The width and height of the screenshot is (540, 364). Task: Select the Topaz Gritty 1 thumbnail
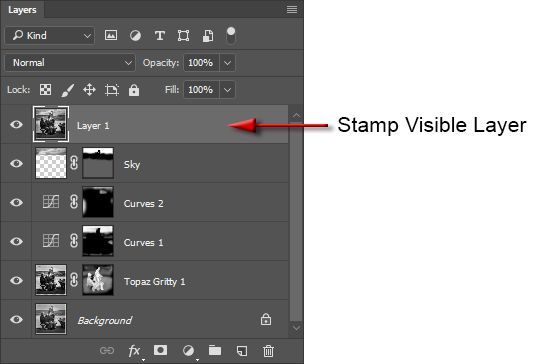[x=51, y=280]
